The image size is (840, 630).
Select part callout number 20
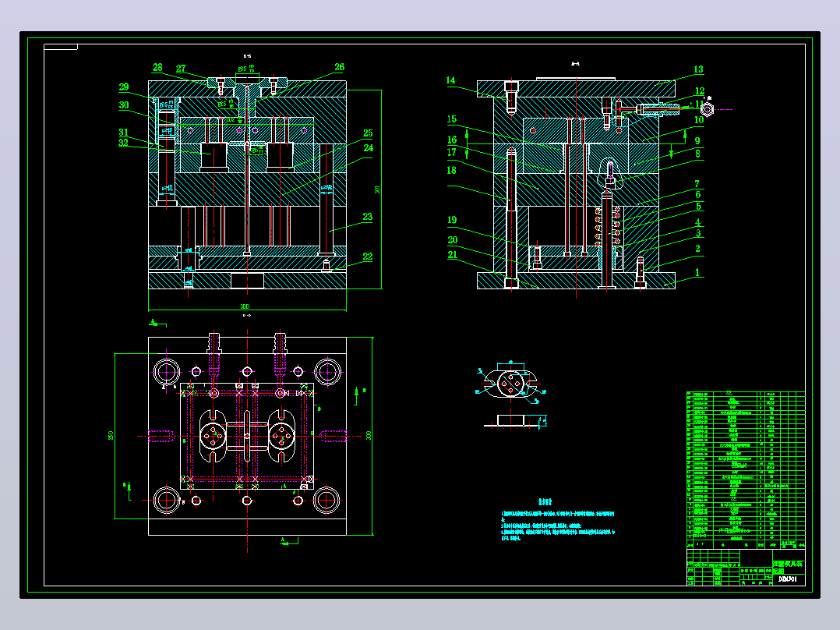pos(453,240)
